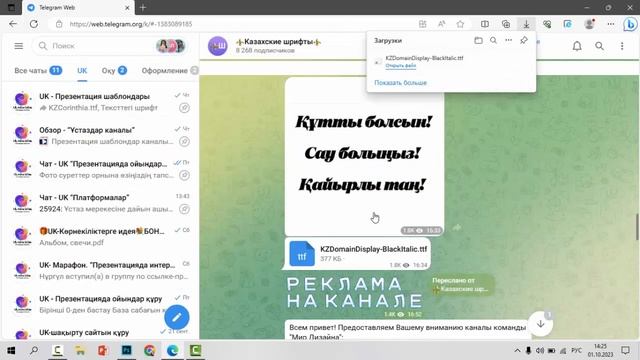Open chat Обзор - "Ұстаздар каналы"

click(100, 136)
